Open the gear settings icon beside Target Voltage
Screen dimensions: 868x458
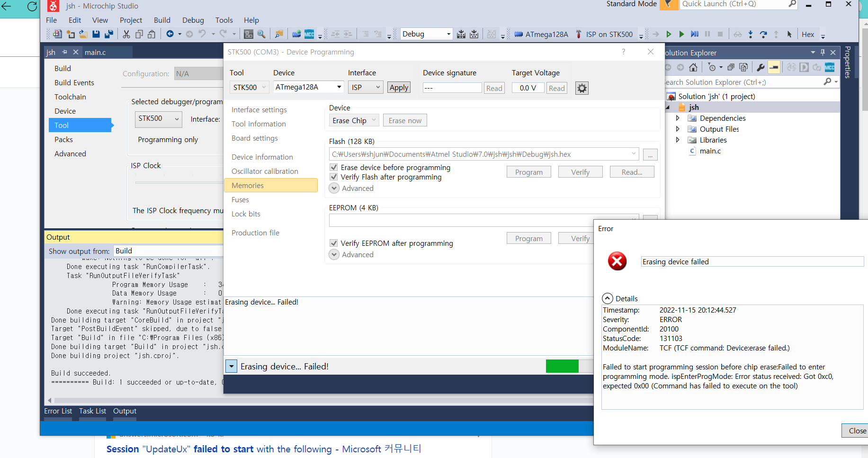pyautogui.click(x=582, y=88)
